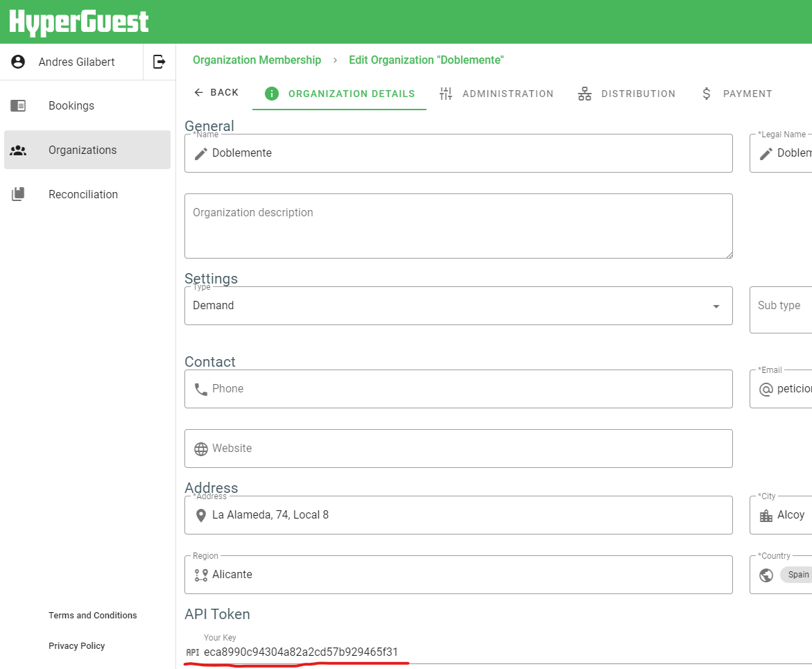Focus the Name field containing Doblemente
The image size is (812, 669).
458,153
